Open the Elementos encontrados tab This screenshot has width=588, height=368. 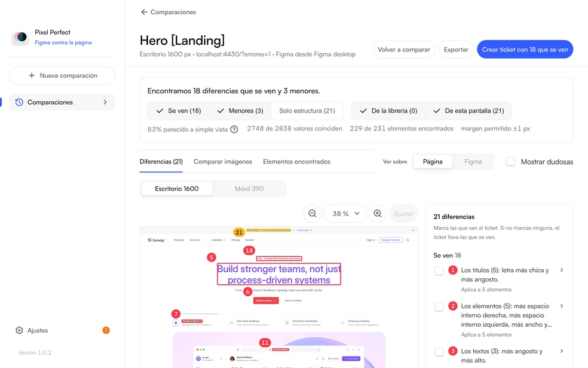[296, 162]
